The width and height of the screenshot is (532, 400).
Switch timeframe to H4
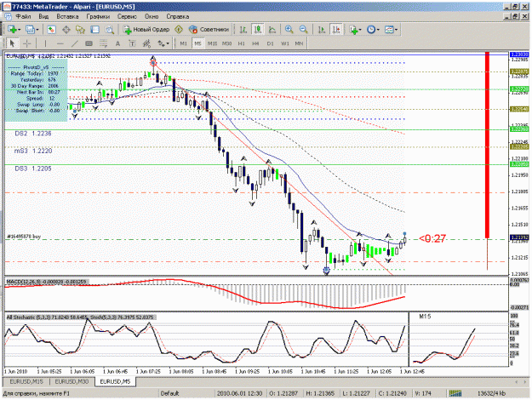pos(255,43)
